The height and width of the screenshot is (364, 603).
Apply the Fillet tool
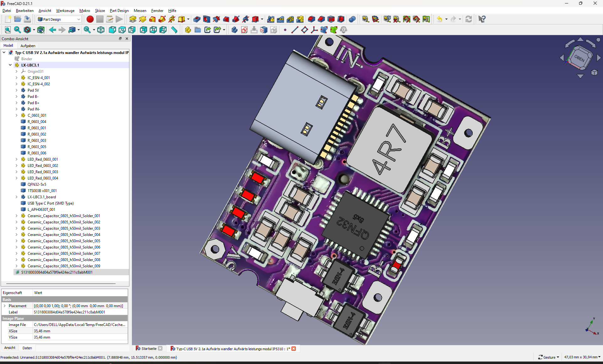(312, 19)
